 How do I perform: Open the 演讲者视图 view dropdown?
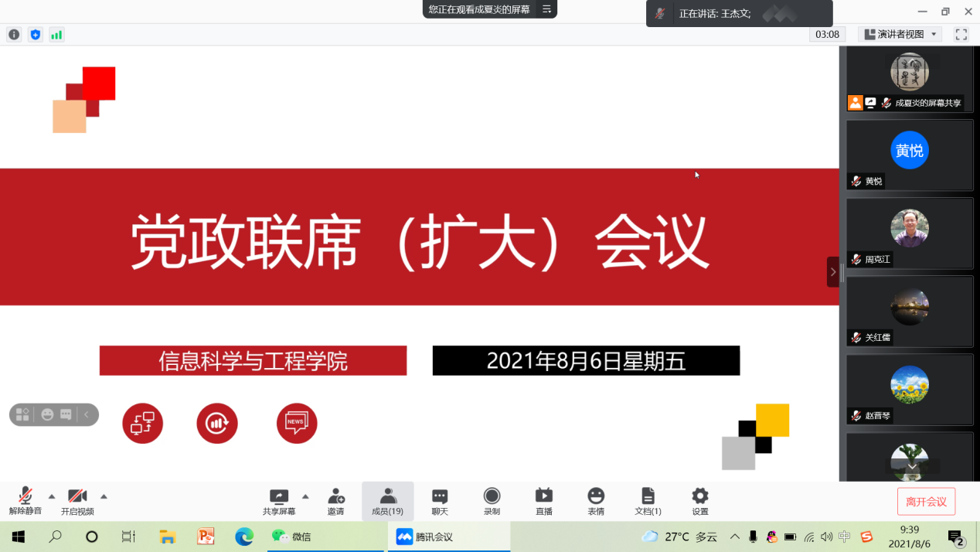coord(900,35)
